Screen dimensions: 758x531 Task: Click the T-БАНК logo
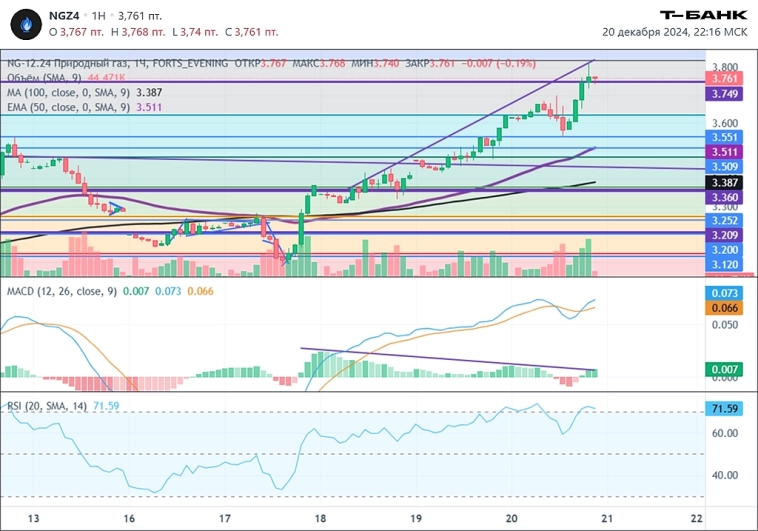[705, 14]
